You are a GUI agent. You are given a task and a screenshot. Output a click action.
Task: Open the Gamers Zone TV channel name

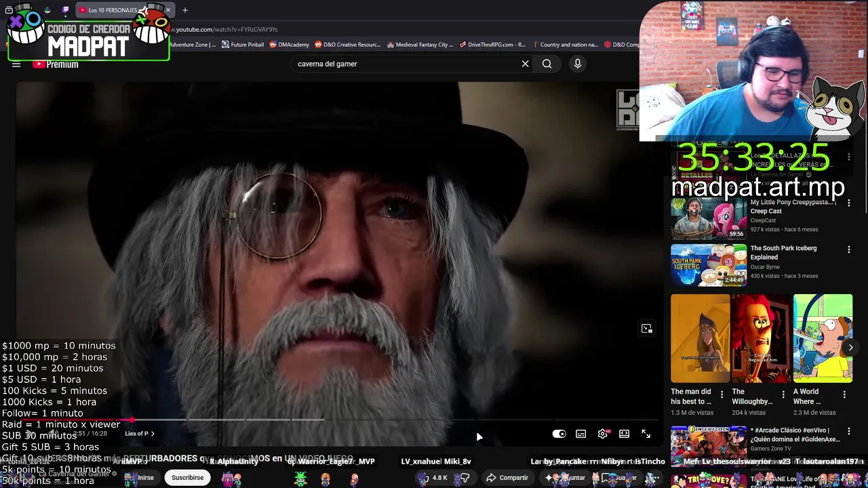tap(770, 449)
